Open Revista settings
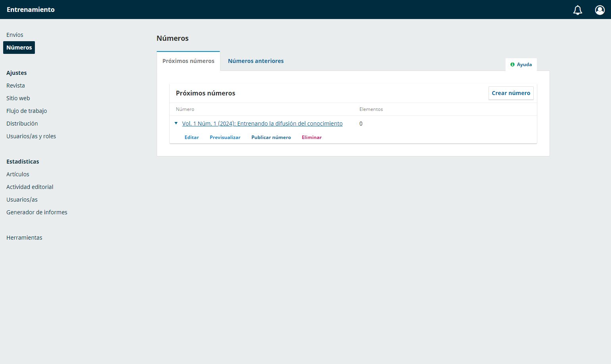The height and width of the screenshot is (364, 611). tap(15, 86)
